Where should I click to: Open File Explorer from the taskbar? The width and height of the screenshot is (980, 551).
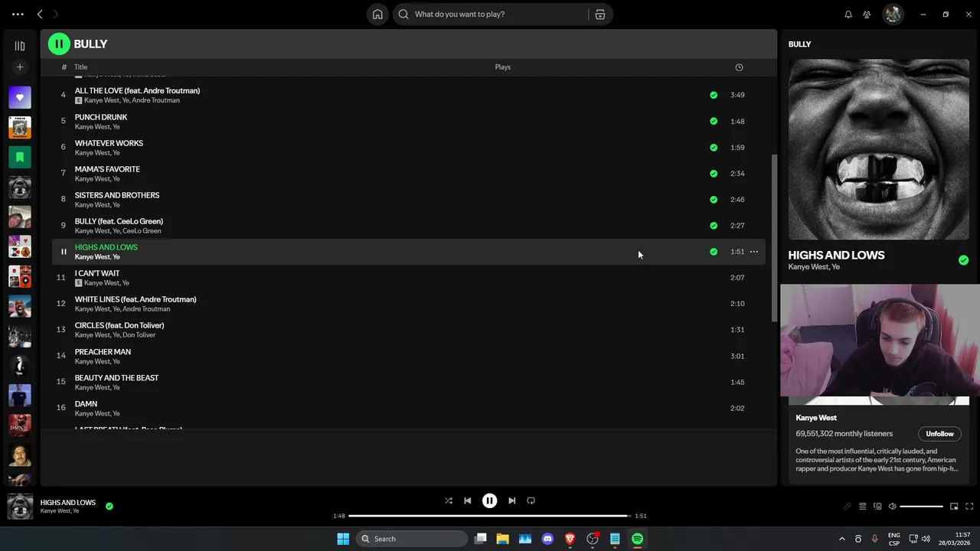click(502, 539)
